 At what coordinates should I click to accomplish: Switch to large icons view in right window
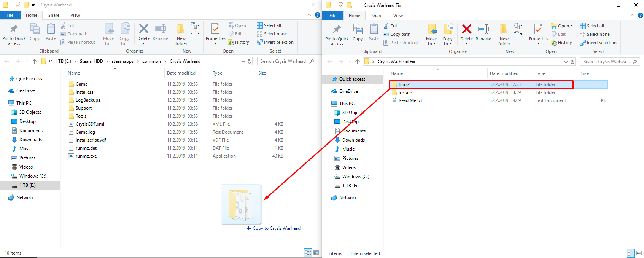[x=639, y=253]
